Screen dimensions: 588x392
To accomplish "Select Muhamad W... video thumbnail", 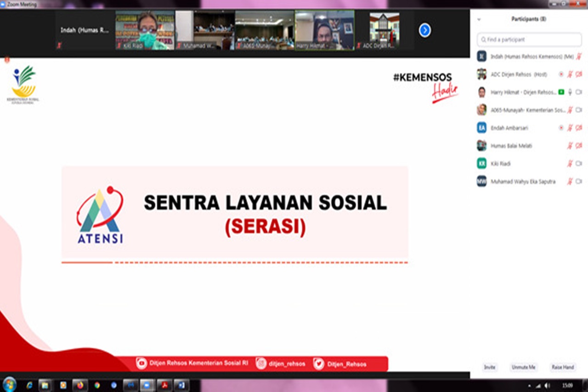I will 205,30.
